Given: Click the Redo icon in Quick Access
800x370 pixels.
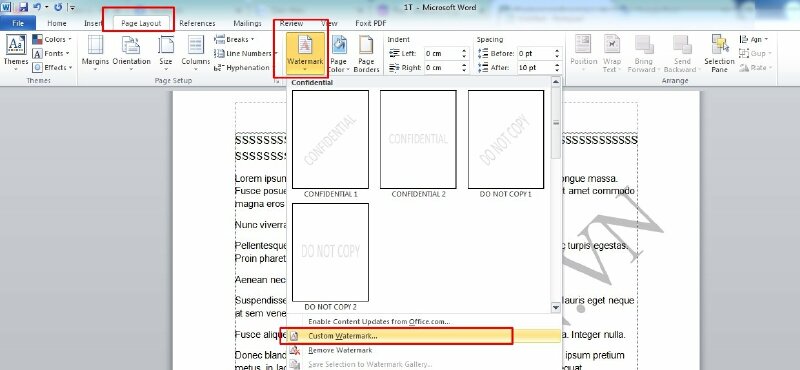Looking at the screenshot, I should (x=58, y=7).
